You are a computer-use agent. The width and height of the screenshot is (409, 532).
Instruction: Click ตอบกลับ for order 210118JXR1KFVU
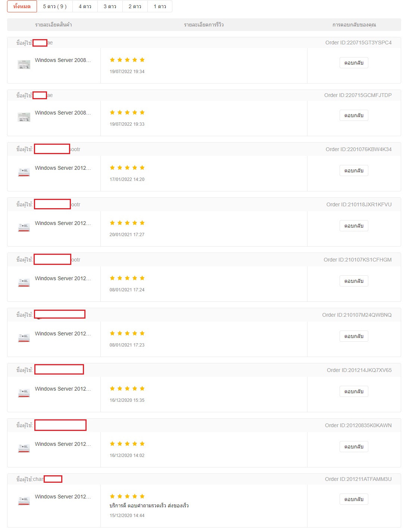pos(354,226)
